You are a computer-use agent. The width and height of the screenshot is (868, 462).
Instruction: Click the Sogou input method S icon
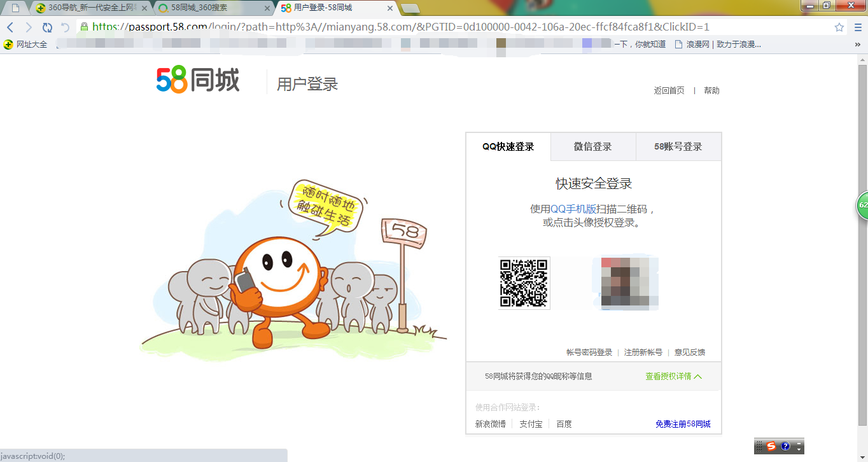[x=771, y=446]
